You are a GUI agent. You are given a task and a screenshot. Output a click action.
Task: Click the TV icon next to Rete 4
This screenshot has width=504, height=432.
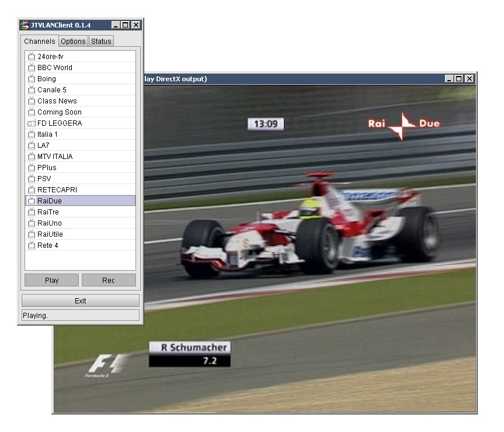pyautogui.click(x=31, y=246)
